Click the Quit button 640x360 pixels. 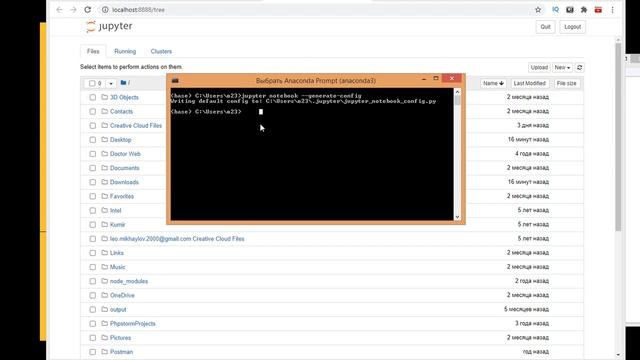tap(545, 27)
